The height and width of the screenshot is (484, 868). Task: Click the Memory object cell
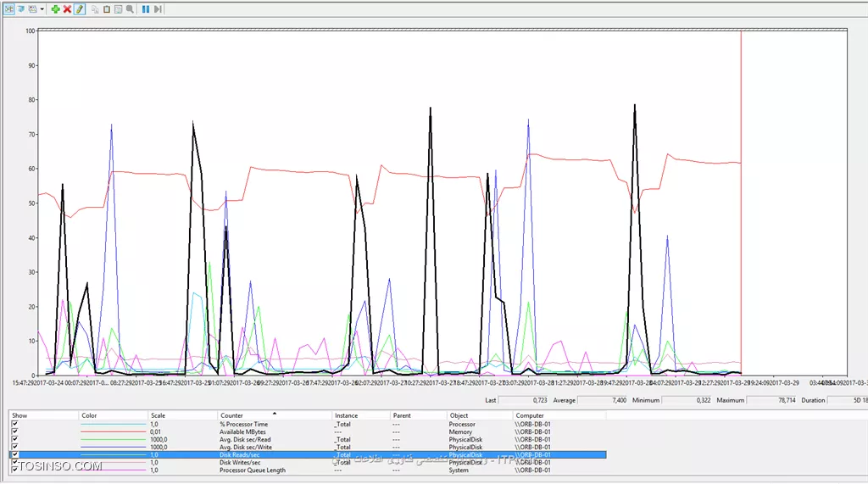click(x=460, y=432)
